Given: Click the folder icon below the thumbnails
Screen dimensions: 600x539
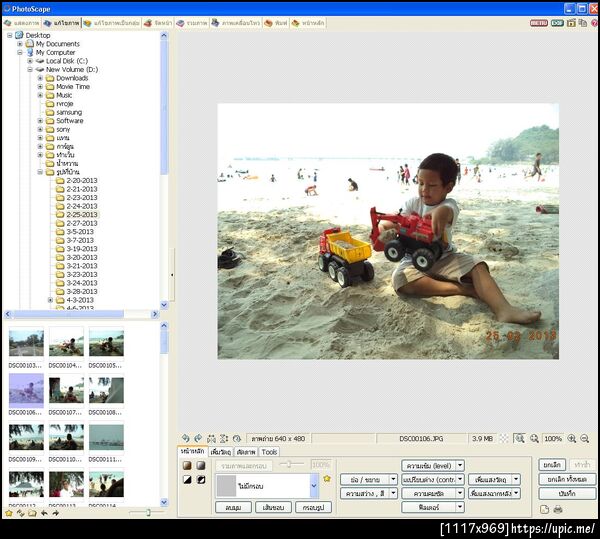Looking at the screenshot, I should [33, 513].
